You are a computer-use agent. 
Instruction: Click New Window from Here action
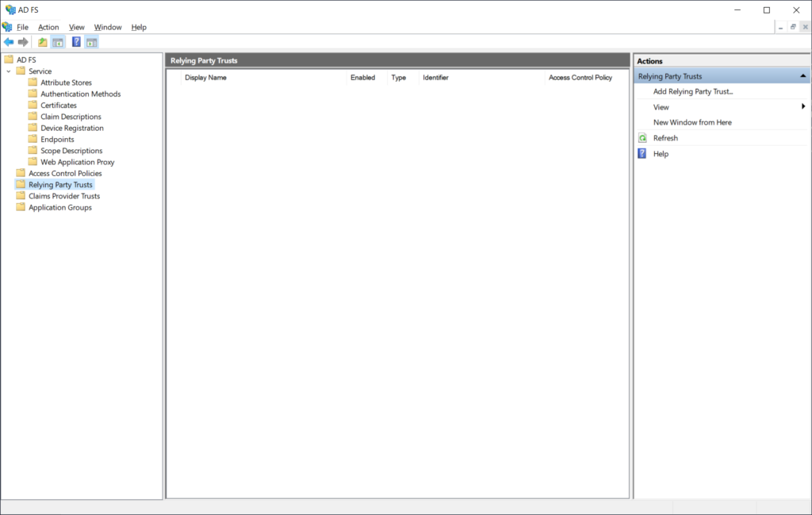point(692,122)
